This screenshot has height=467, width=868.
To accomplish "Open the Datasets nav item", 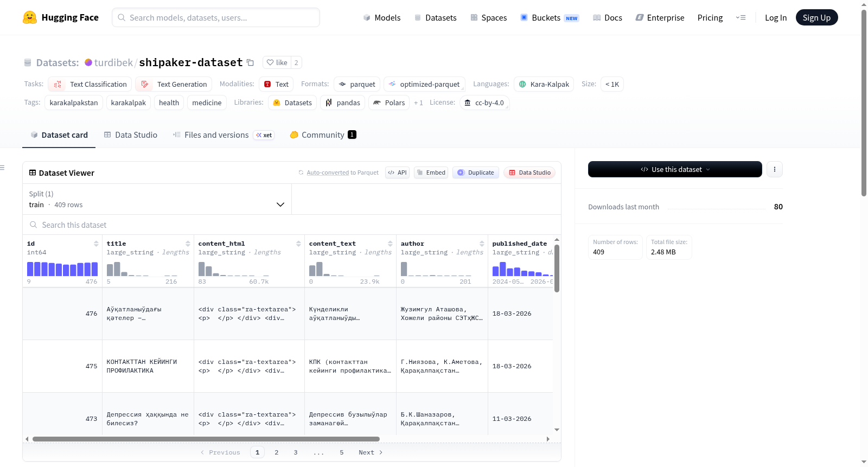I will click(x=435, y=17).
